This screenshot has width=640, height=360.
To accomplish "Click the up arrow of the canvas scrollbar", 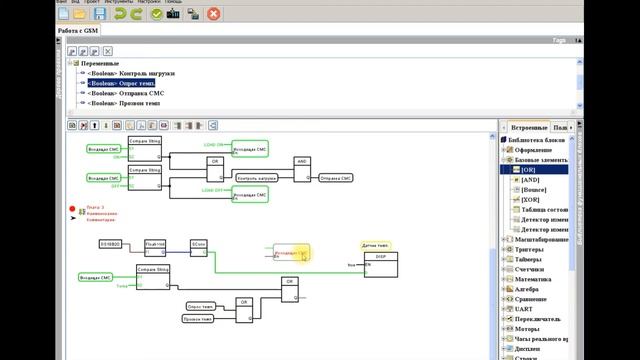I will (x=492, y=137).
